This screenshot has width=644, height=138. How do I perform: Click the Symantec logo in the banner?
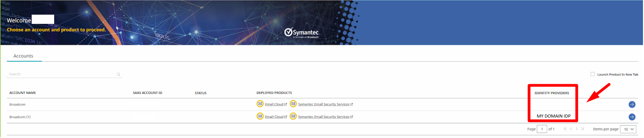point(301,33)
